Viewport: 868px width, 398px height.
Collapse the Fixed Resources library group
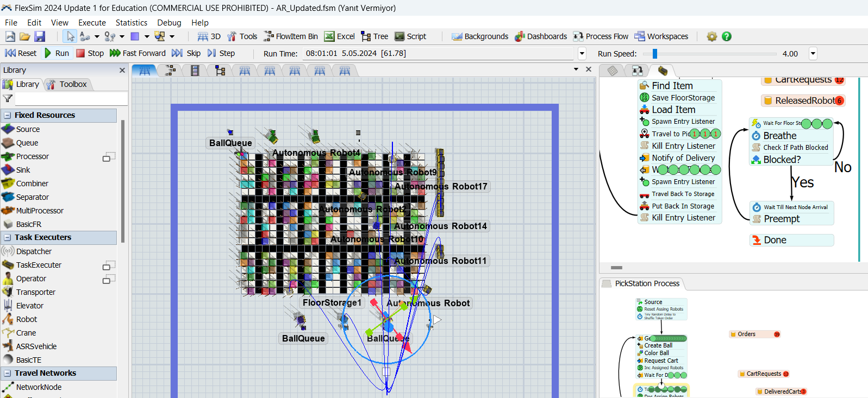click(8, 115)
